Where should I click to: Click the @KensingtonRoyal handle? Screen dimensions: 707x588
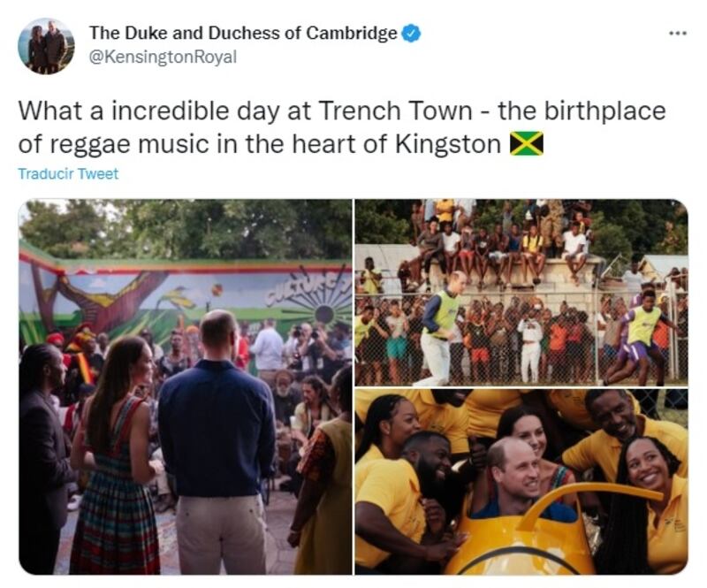163,57
